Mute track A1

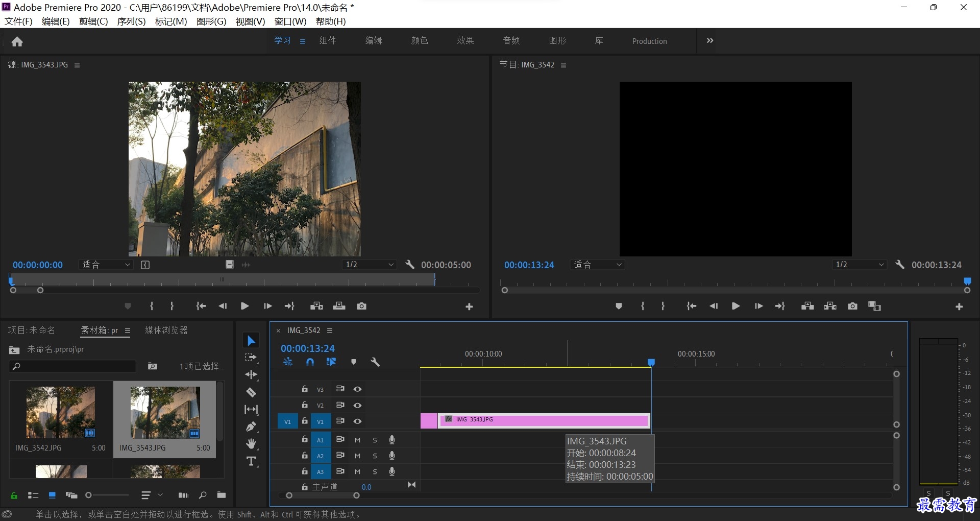357,440
